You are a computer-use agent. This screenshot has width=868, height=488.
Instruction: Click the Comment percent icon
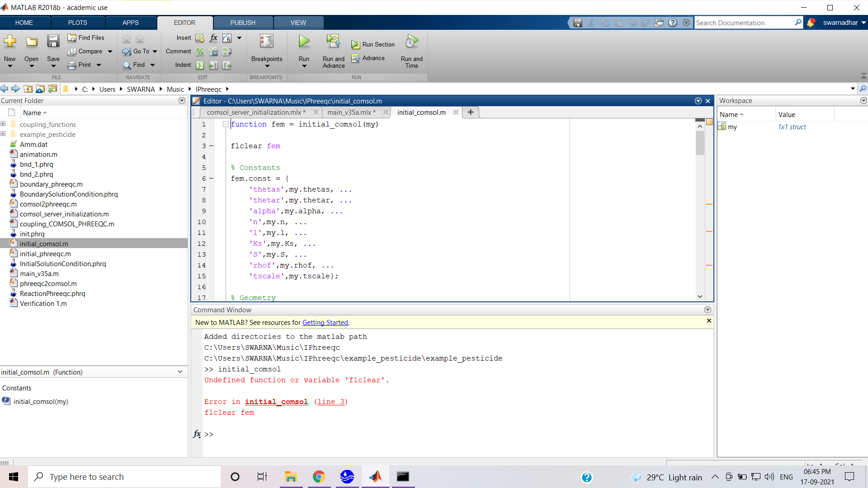click(x=200, y=52)
